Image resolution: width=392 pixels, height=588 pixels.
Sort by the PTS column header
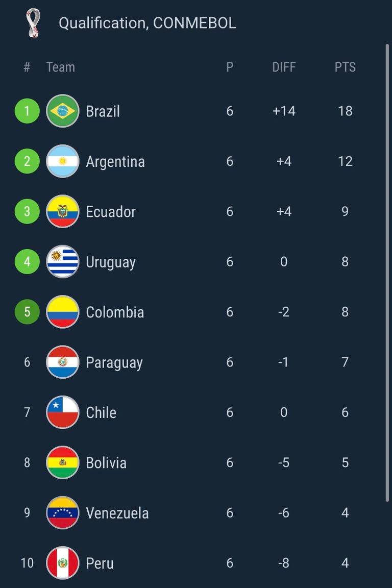[x=345, y=67]
